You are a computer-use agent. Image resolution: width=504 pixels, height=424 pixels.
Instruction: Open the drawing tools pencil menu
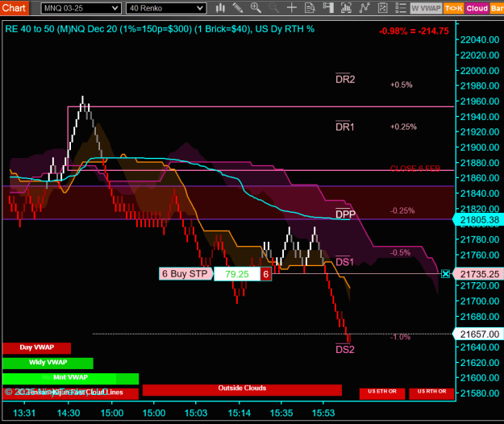(238, 8)
